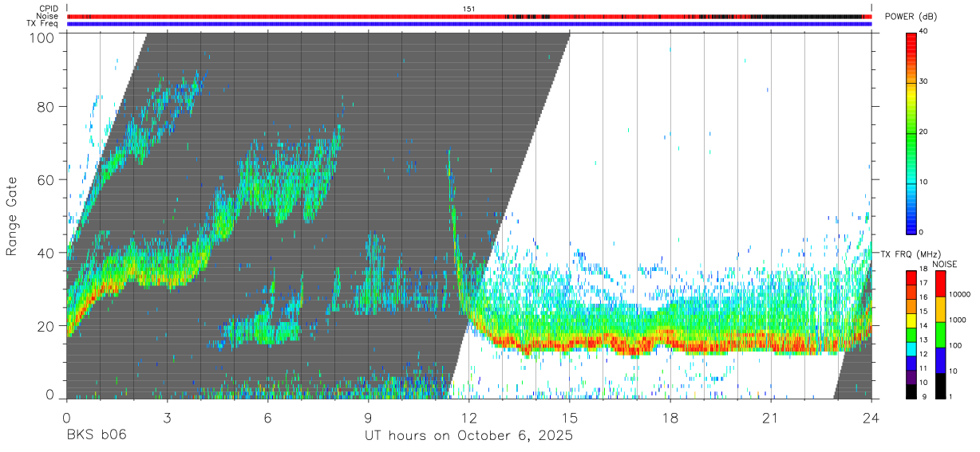Screen dimensions: 980x452
Task: Click the power gradient color bar
Action: pyautogui.click(x=911, y=132)
